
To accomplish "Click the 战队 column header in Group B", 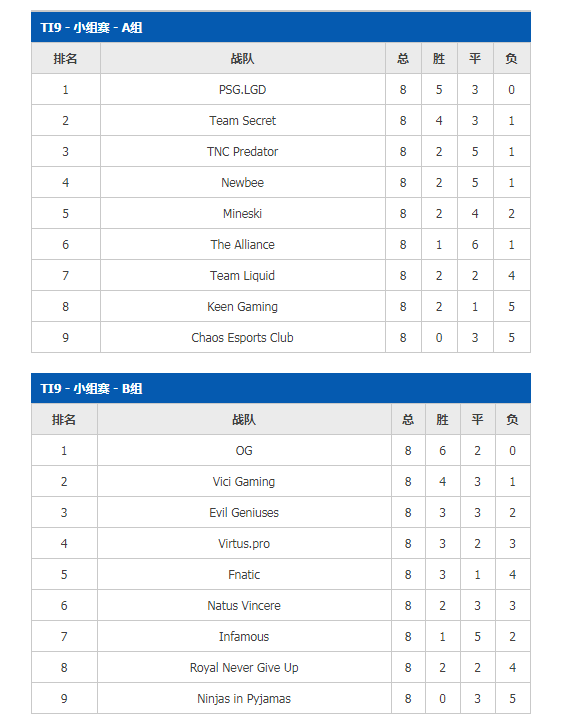I will point(244,419).
